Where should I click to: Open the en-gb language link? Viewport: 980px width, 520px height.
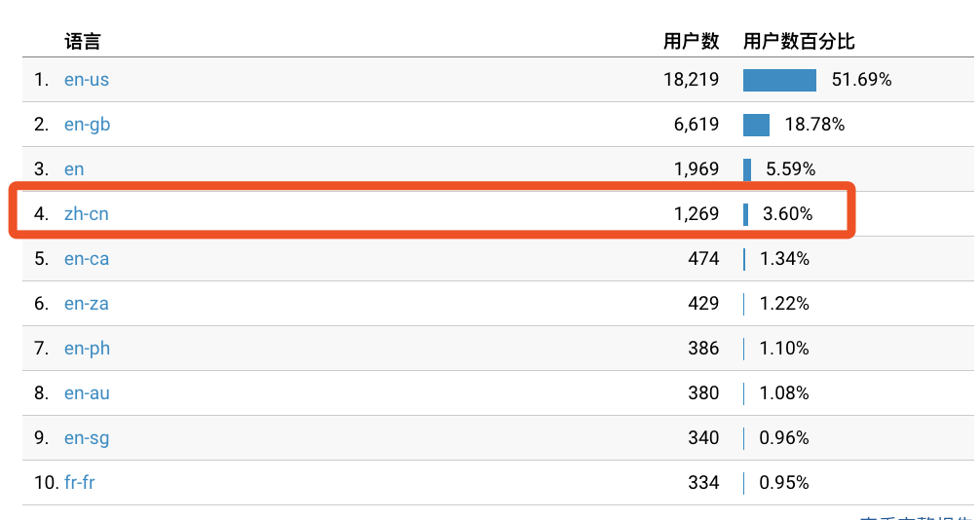point(87,125)
